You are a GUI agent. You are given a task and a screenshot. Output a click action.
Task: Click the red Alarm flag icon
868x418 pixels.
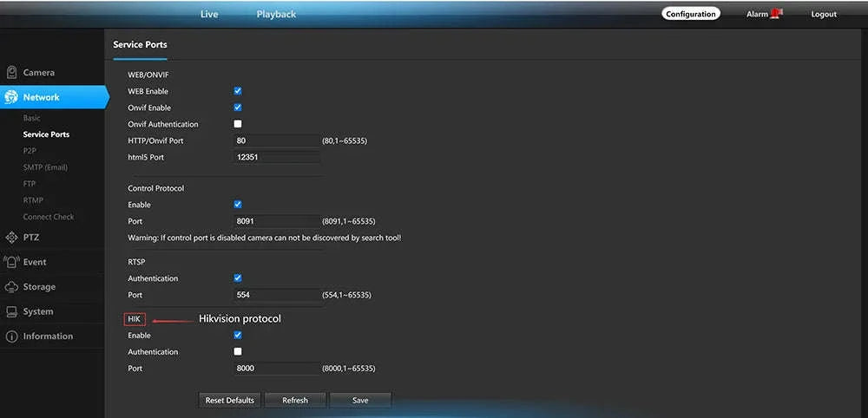pyautogui.click(x=776, y=14)
